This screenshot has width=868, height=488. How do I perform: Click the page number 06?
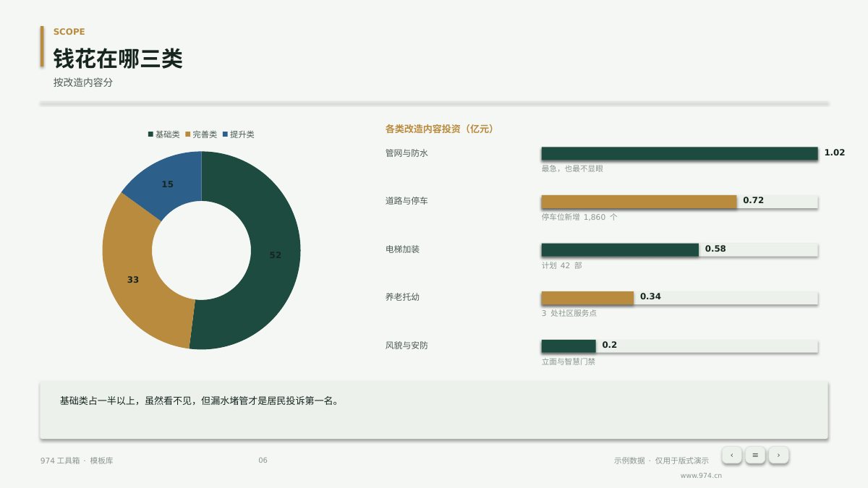[263, 461]
